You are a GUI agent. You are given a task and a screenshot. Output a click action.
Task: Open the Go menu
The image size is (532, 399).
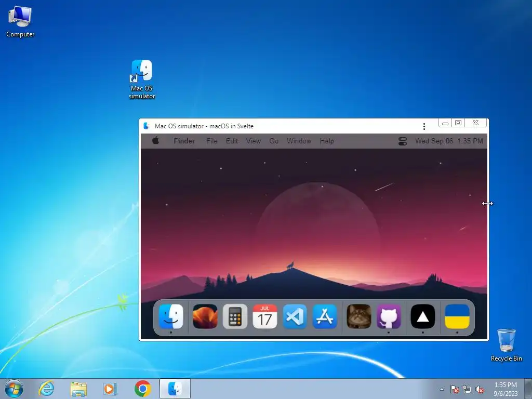[x=274, y=141]
